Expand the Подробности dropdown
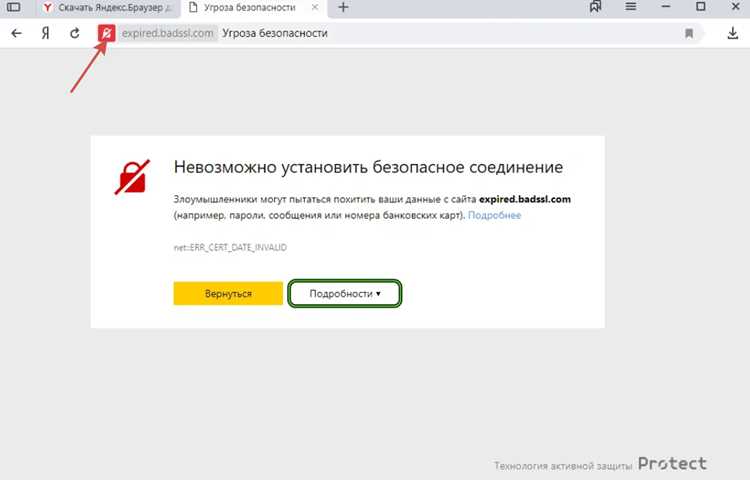The height and width of the screenshot is (480, 750). click(344, 293)
